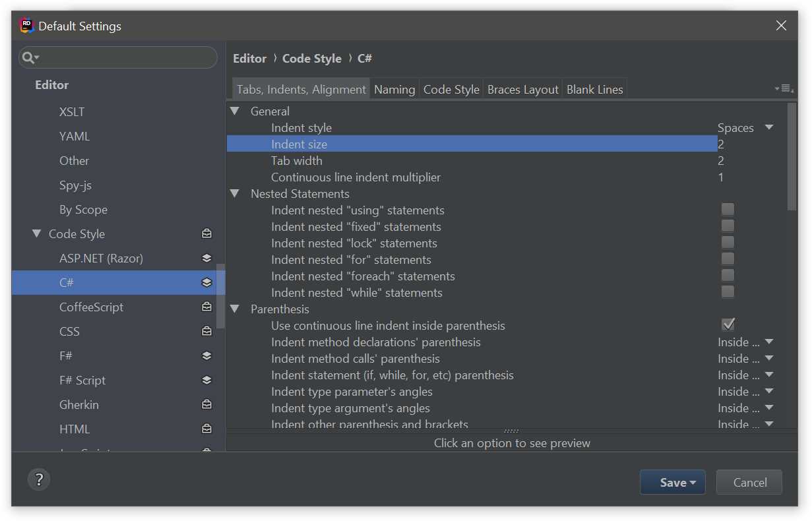The width and height of the screenshot is (812, 521).
Task: Select ASP.NET (Razor) code style
Action: [x=101, y=259]
